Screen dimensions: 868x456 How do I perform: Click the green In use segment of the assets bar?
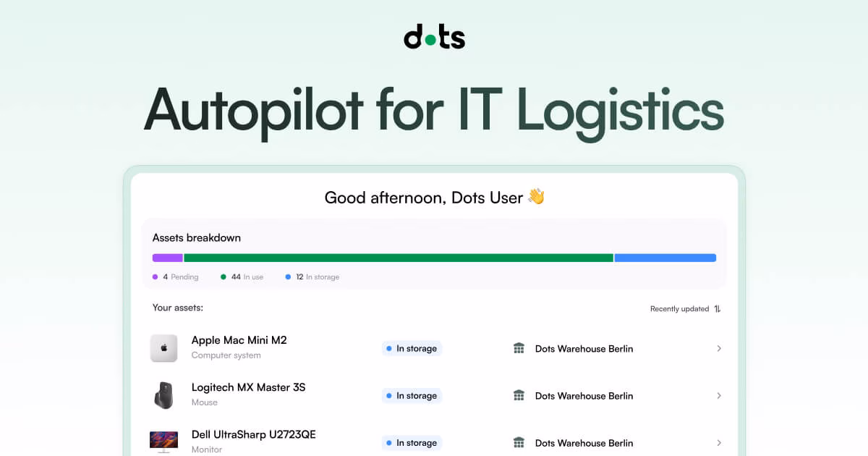coord(399,258)
